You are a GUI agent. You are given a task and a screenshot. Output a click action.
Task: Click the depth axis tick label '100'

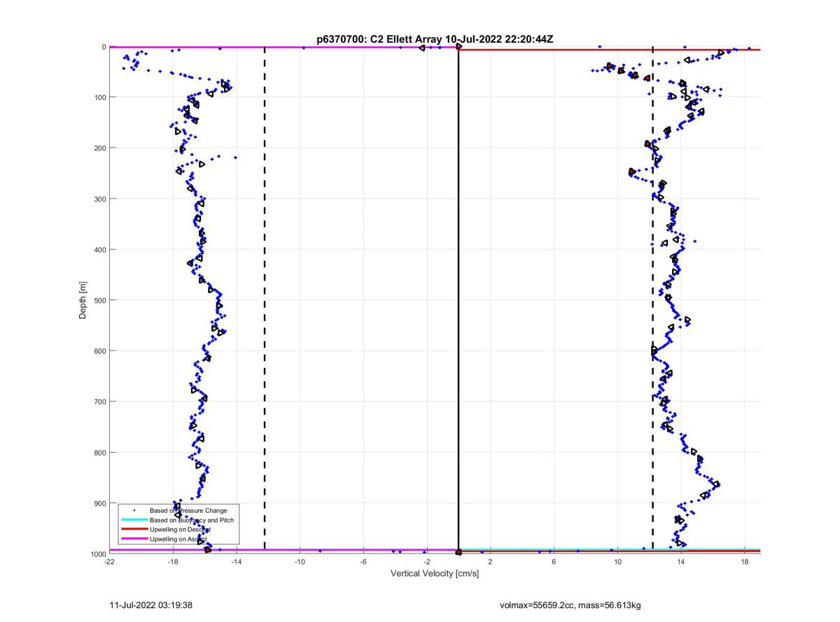pyautogui.click(x=99, y=97)
